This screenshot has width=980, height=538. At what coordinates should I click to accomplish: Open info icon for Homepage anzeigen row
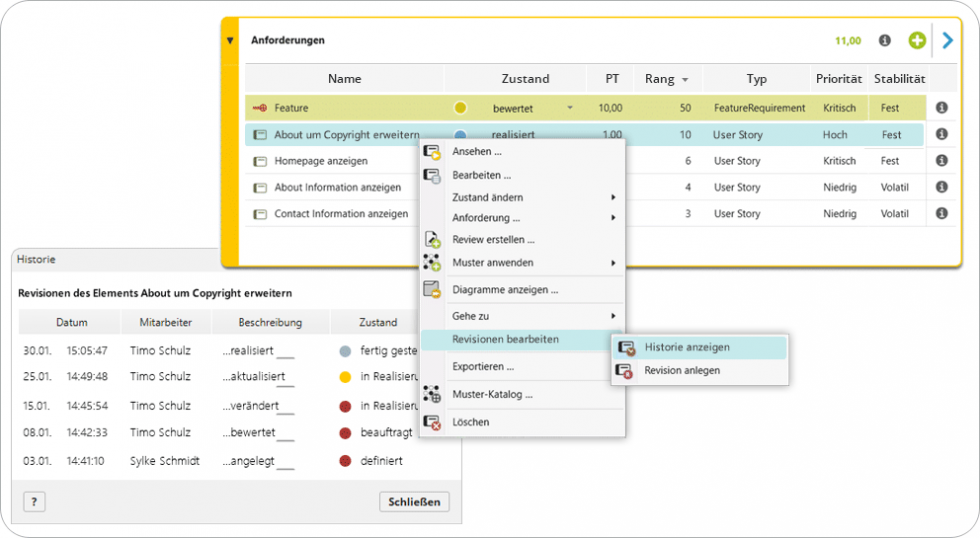(941, 161)
